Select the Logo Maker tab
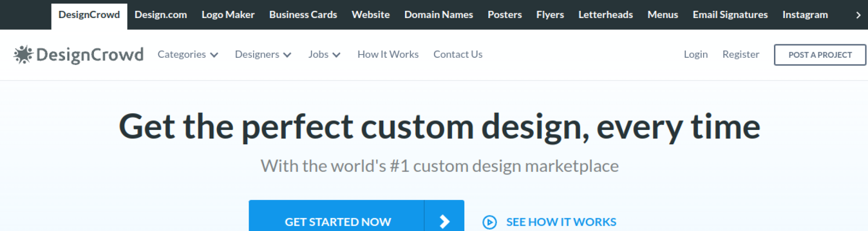Screen dimensions: 868x231 (228, 15)
